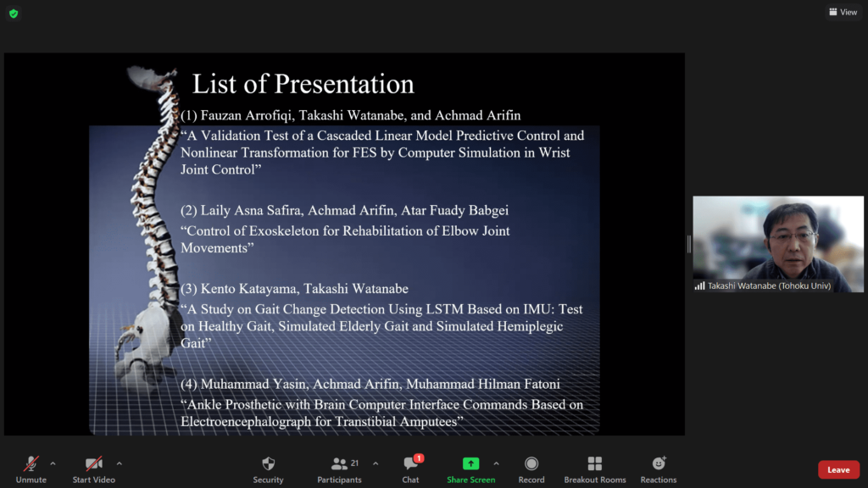Viewport: 868px width, 488px height.
Task: Unmute the microphone
Action: coord(31,464)
